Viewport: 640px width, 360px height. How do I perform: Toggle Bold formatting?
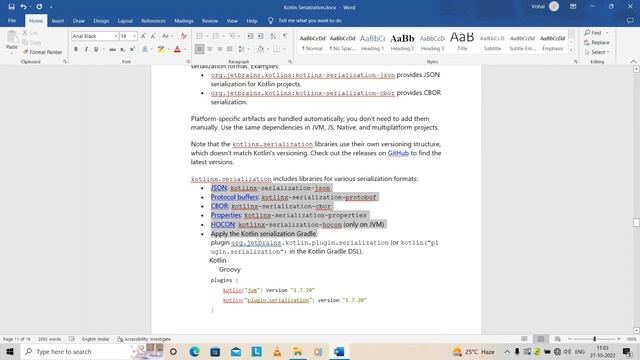[76, 49]
